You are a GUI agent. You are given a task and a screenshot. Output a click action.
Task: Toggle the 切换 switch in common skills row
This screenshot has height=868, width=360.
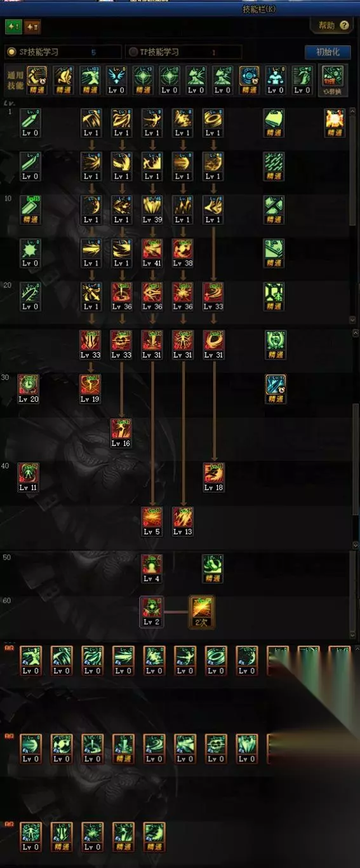pyautogui.click(x=332, y=80)
